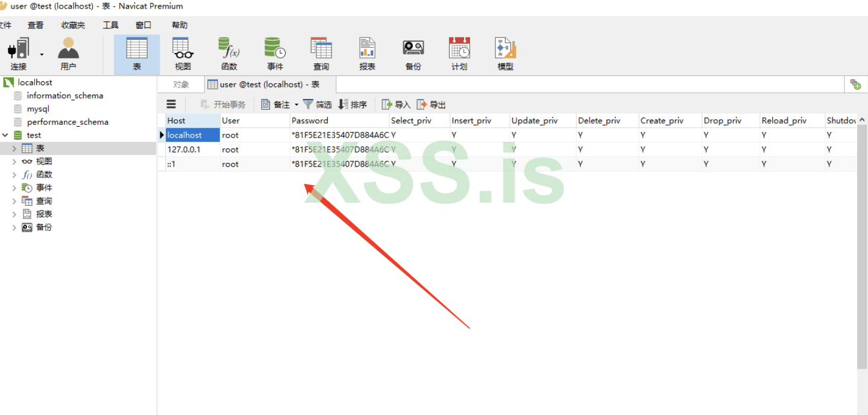This screenshot has height=415, width=868.
Task: Click the Begin Transaction (开始事务) button
Action: coord(223,104)
